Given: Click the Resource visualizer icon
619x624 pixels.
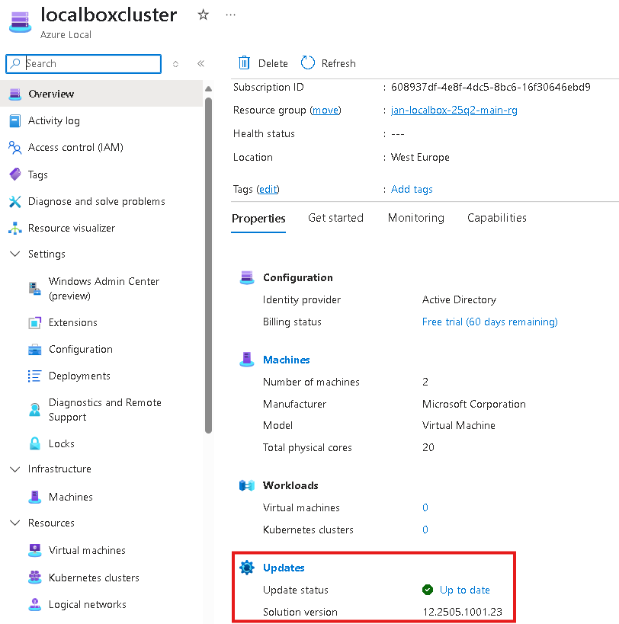Looking at the screenshot, I should click(x=15, y=228).
